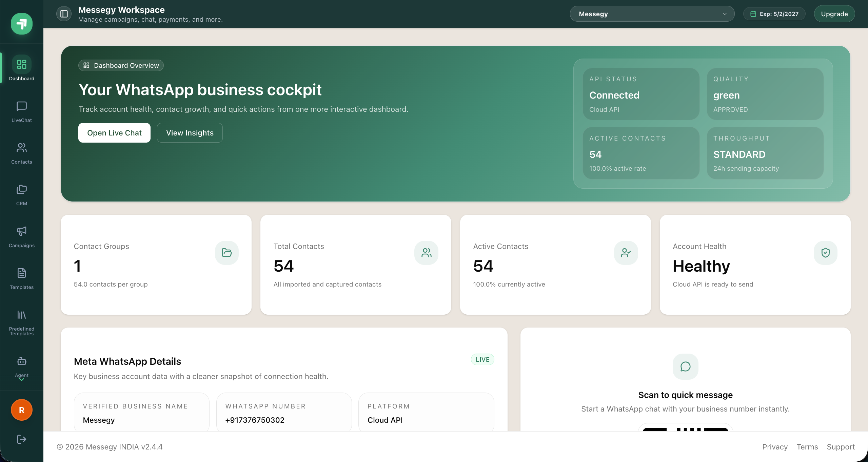Click the user-check icon on Active Contacts card
The image size is (868, 462).
click(x=626, y=253)
